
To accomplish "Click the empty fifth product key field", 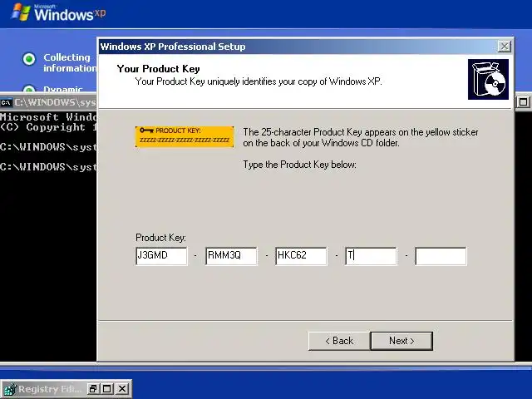I will click(441, 256).
